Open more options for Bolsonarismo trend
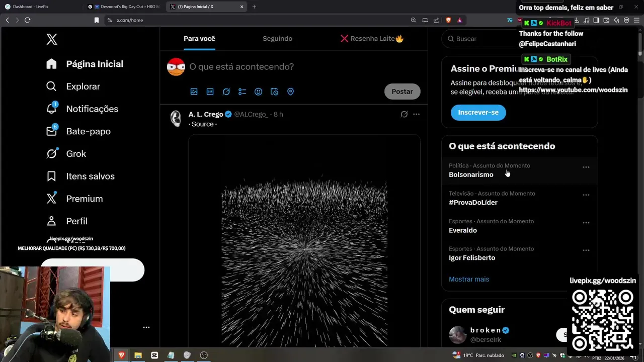 point(586,167)
